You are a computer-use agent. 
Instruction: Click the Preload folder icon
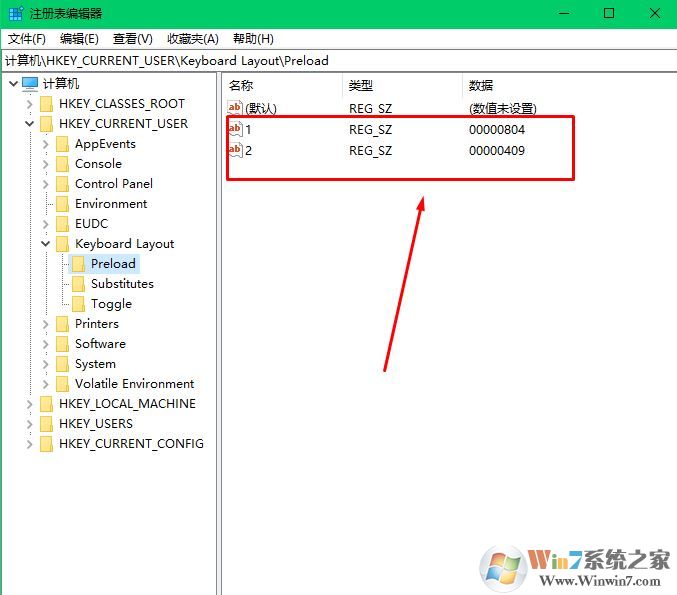coord(79,264)
